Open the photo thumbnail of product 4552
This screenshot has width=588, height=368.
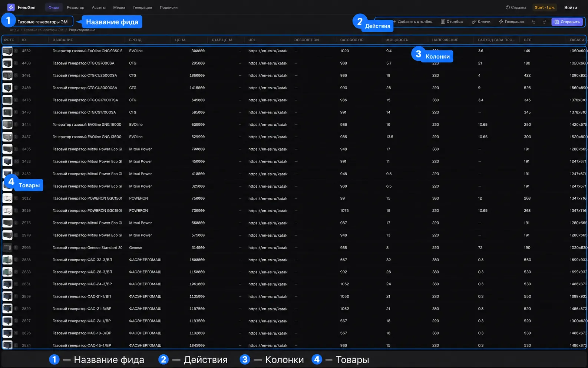click(x=7, y=51)
